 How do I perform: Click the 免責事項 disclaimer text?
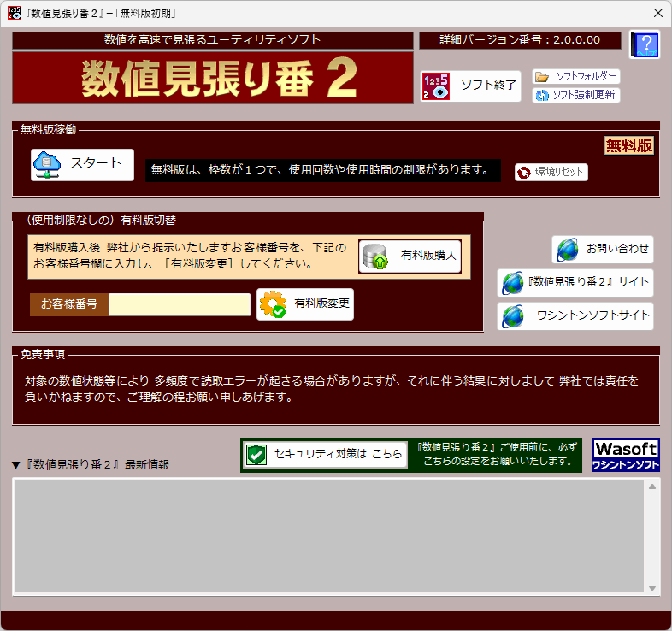(x=331, y=389)
